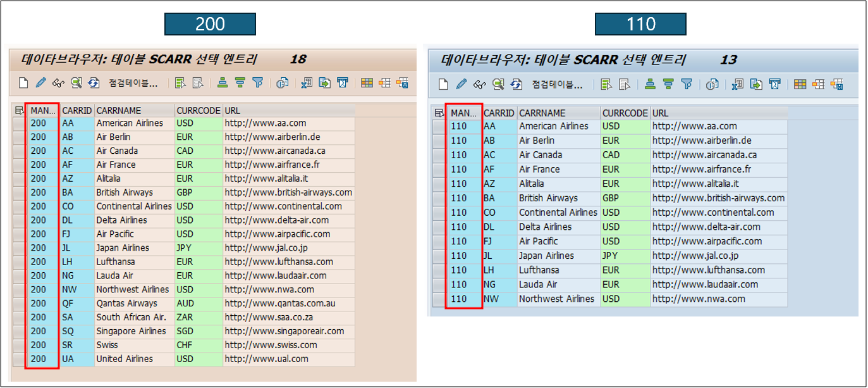Click ZAR currency cell
Screen dimensions: 868x388
click(x=199, y=317)
